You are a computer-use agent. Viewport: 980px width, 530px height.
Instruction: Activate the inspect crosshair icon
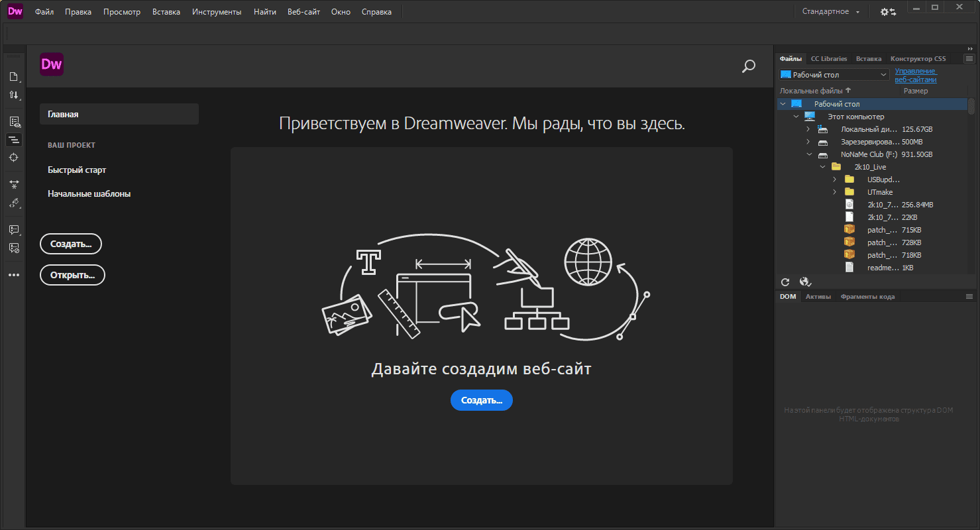13,158
